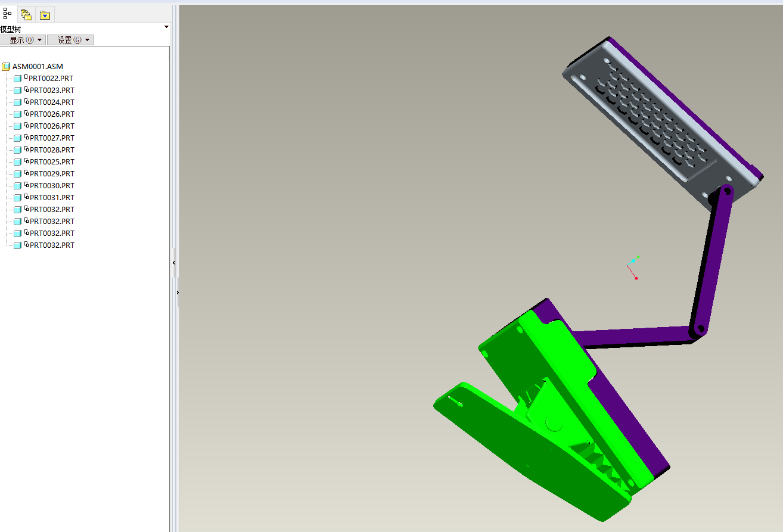
Task: Select PRT0031.PRT in the model tree
Action: point(52,198)
